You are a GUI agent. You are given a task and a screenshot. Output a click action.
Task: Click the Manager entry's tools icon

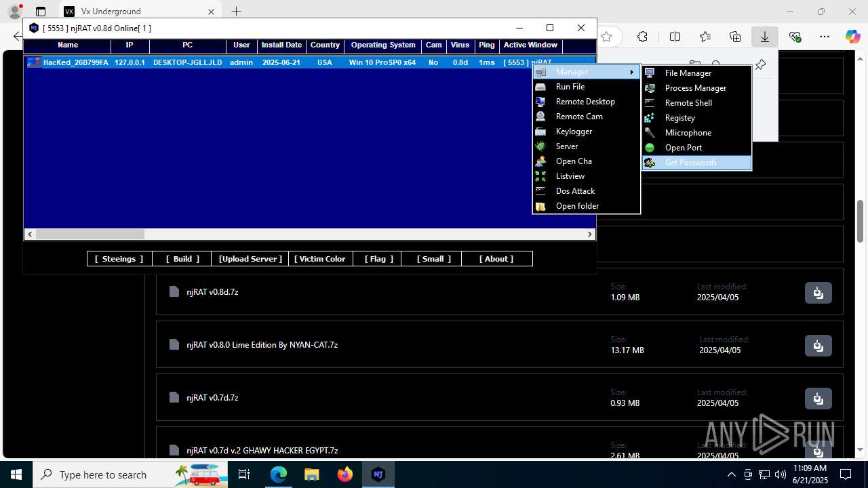540,72
